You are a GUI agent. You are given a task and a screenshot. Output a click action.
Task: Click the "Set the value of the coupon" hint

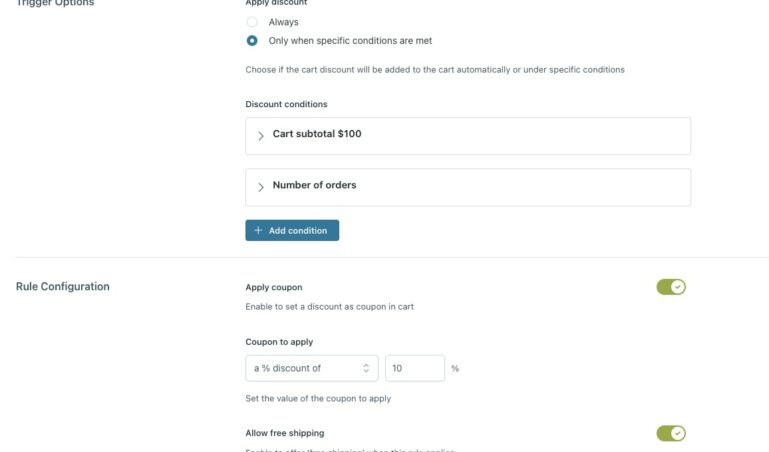pos(318,398)
